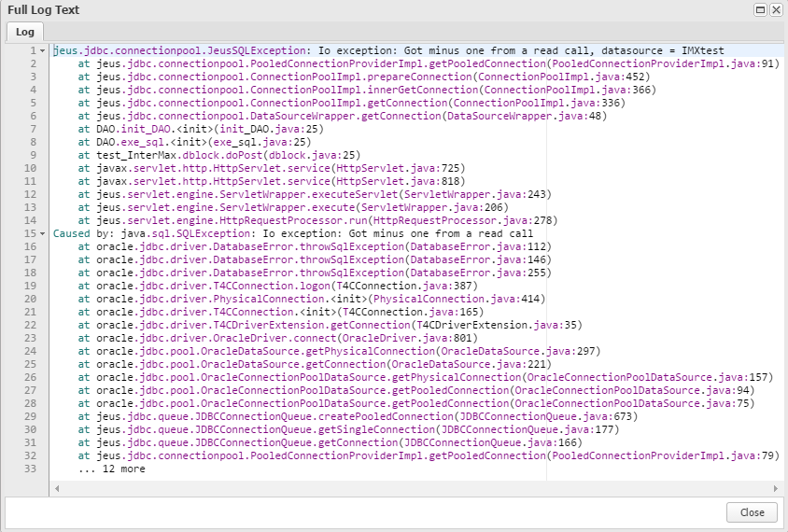Close the Full Log Text window via X
This screenshot has width=788, height=532.
click(x=776, y=9)
